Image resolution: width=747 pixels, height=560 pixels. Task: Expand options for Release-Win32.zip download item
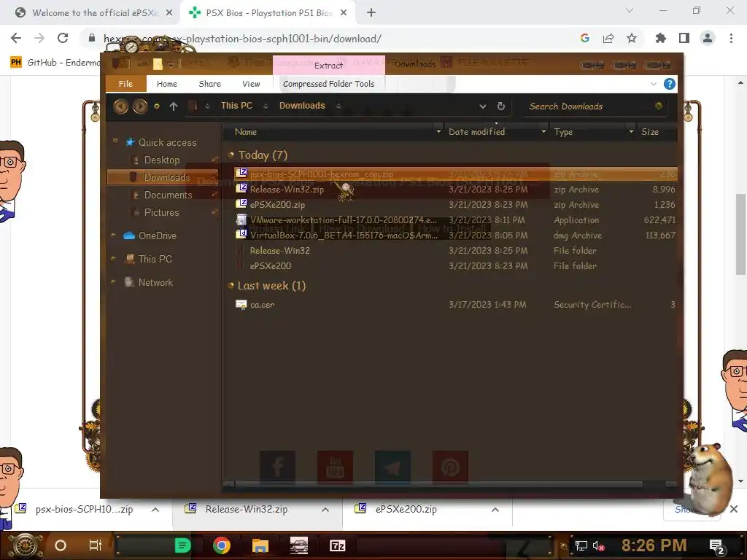[x=325, y=510]
